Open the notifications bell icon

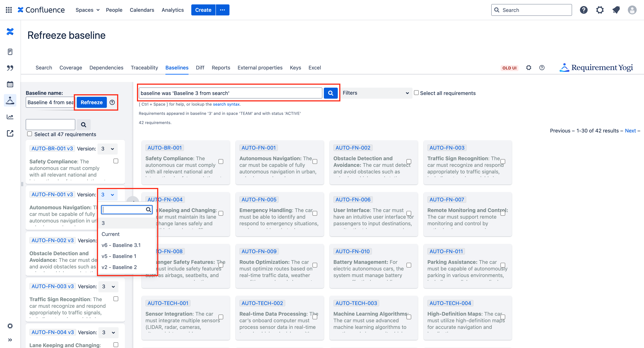click(616, 10)
